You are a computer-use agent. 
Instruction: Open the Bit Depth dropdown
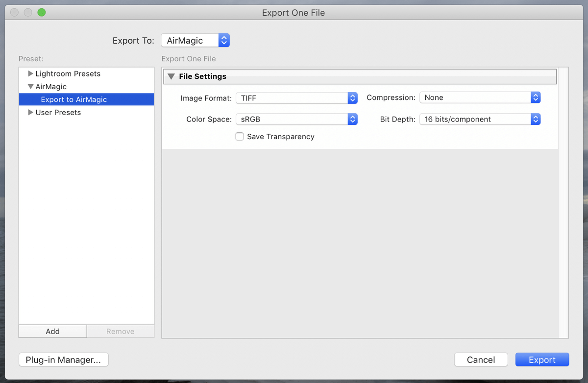point(480,119)
